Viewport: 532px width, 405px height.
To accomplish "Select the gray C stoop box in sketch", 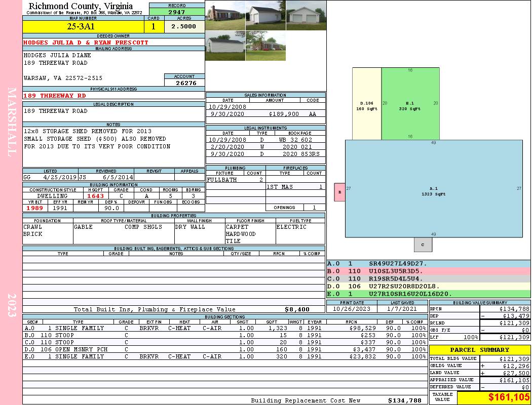I will tap(423, 245).
